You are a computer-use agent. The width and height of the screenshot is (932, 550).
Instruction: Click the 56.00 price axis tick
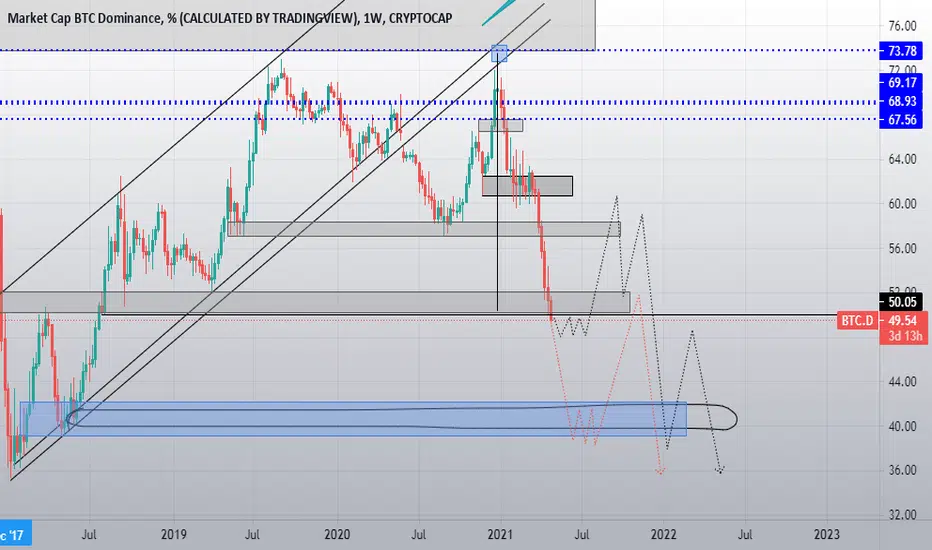[902, 249]
